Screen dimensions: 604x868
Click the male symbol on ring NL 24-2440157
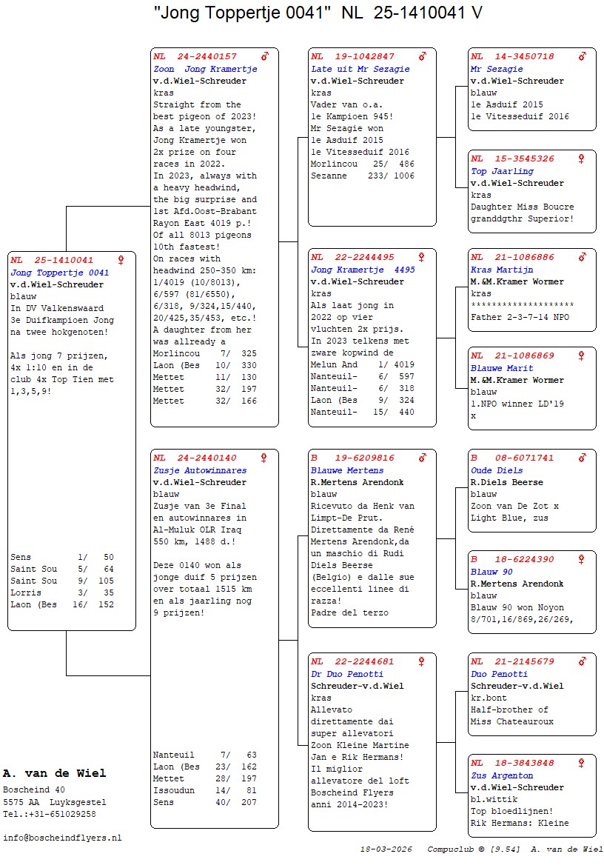264,56
